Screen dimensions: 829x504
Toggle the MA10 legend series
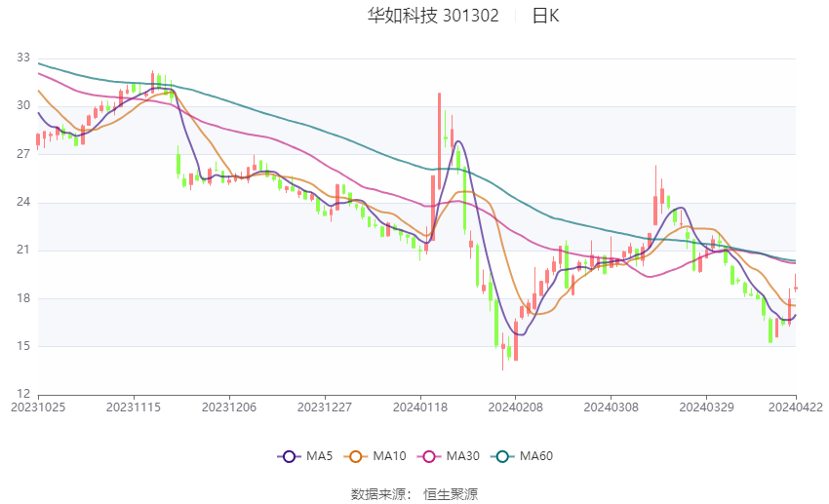[x=375, y=456]
